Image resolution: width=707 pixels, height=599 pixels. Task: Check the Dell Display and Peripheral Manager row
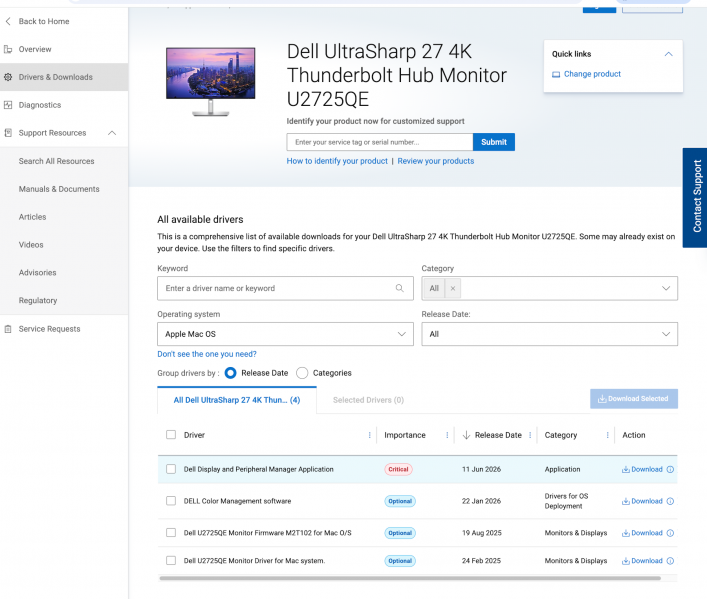(x=171, y=469)
